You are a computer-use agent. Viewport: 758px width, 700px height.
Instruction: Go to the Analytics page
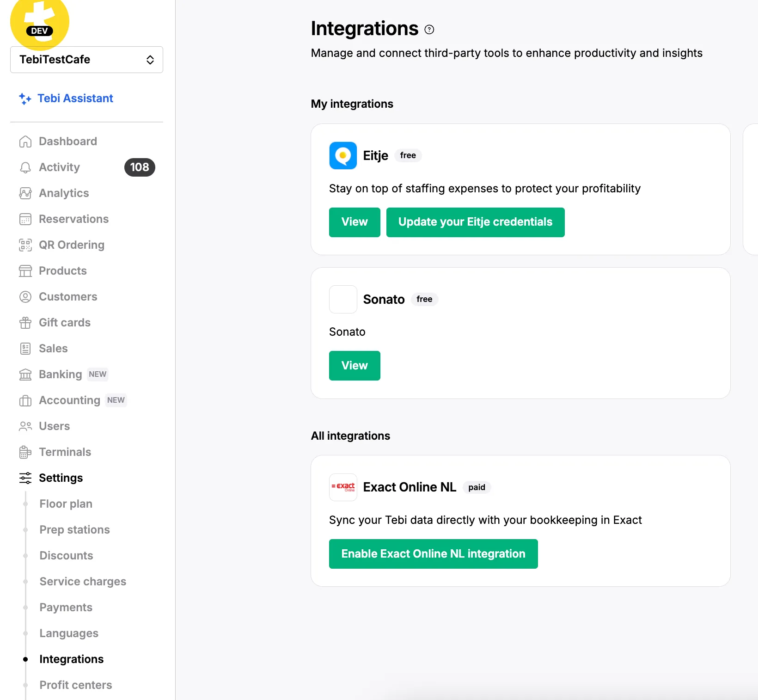coord(64,193)
